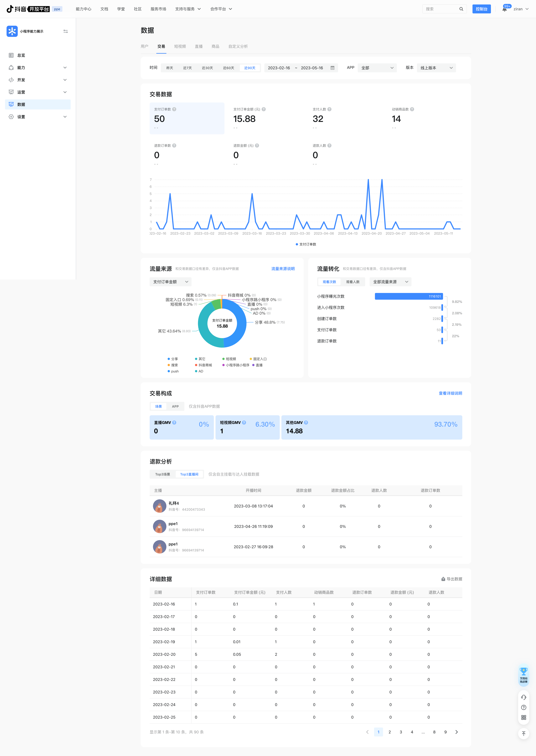Click the Douyin open platform logo

(28, 9)
